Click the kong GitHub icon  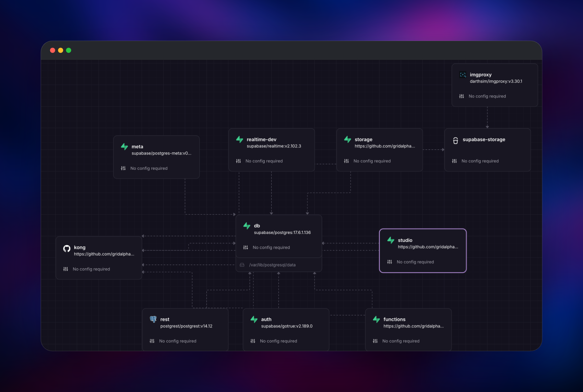(67, 248)
